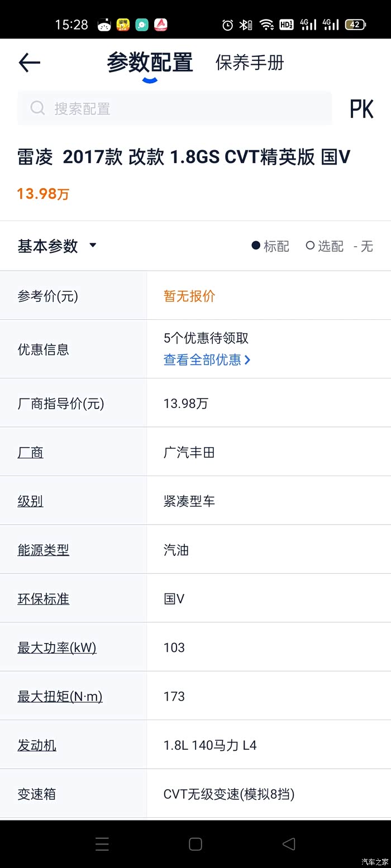
Task: Tap the alarm clock status icon
Action: 227,25
